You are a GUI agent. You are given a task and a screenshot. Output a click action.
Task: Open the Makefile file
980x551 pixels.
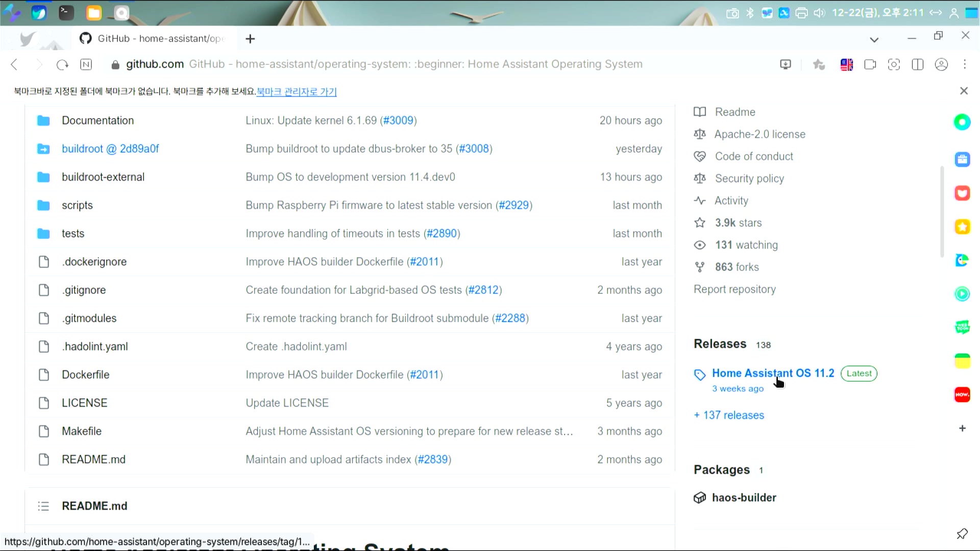(82, 431)
